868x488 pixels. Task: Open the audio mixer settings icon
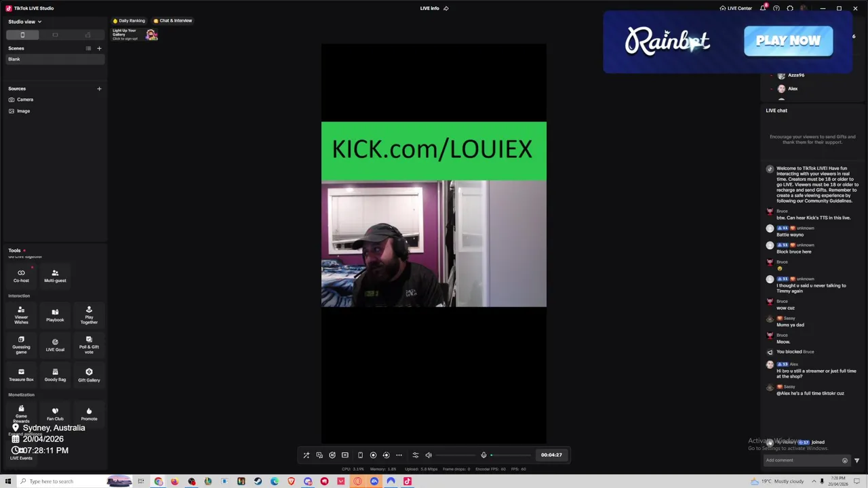click(416, 455)
